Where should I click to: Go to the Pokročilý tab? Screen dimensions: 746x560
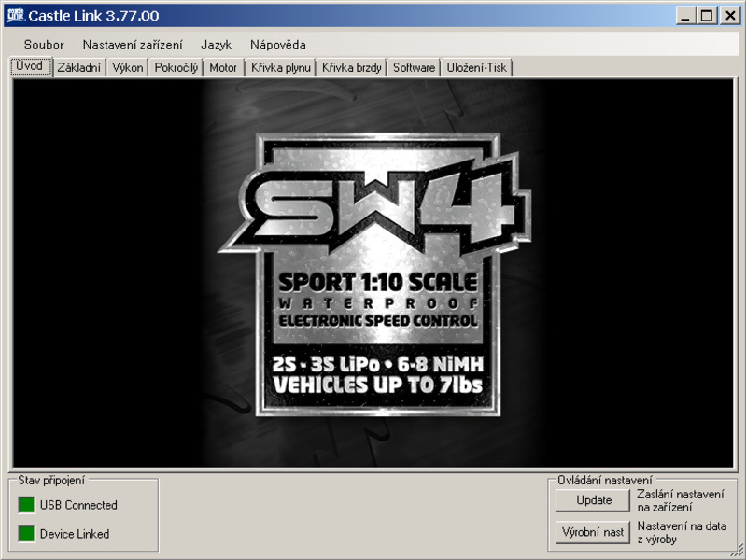coord(176,67)
